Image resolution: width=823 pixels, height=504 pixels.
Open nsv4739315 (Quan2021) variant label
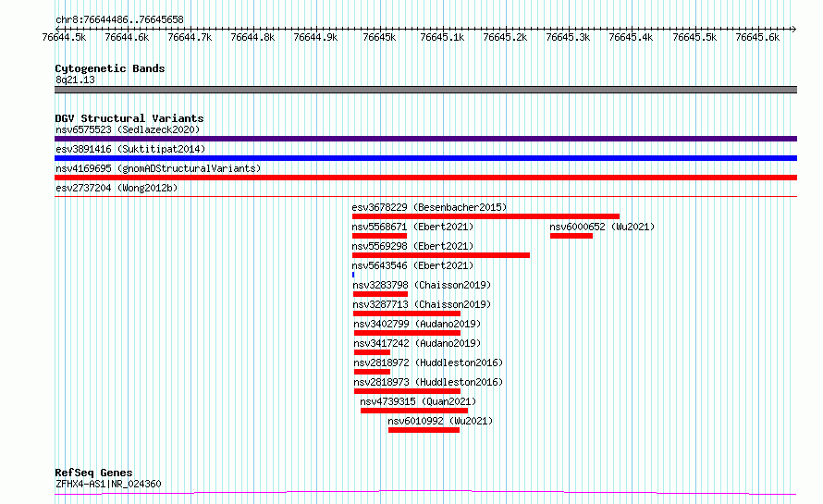point(418,401)
